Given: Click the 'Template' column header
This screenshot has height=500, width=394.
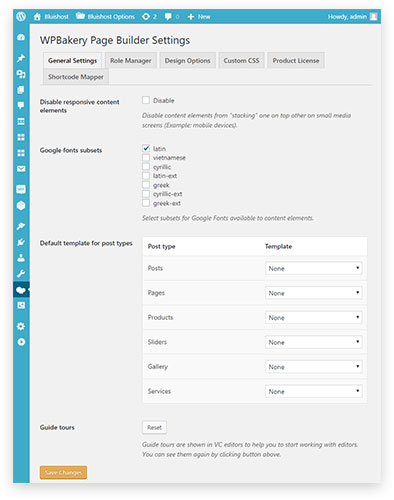Looking at the screenshot, I should pyautogui.click(x=278, y=246).
